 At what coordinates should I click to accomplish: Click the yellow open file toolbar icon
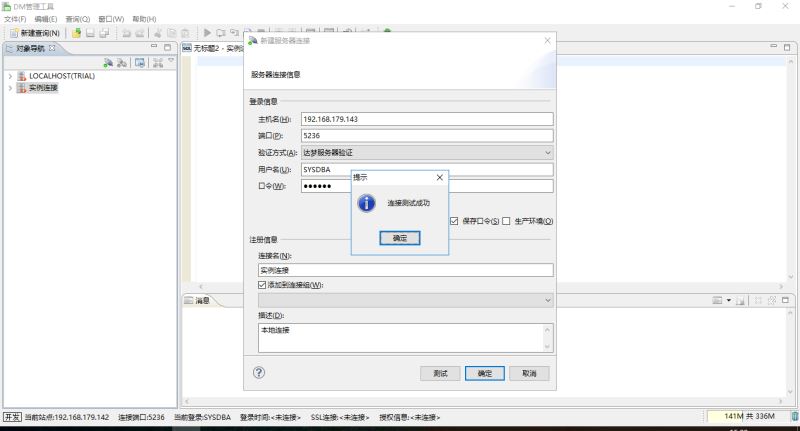pos(77,33)
